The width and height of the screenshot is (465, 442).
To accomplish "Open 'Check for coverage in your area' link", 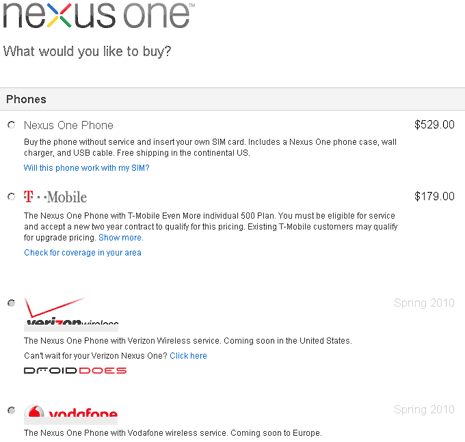I will coord(82,253).
